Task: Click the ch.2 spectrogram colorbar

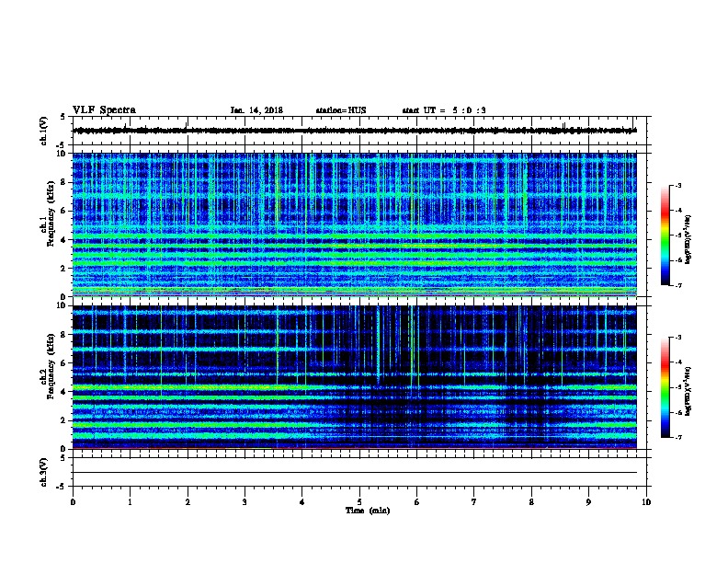Action: pos(665,387)
